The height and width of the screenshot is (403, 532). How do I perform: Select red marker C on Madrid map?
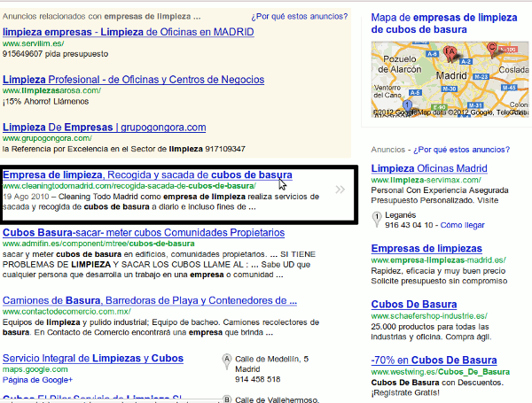point(492,50)
